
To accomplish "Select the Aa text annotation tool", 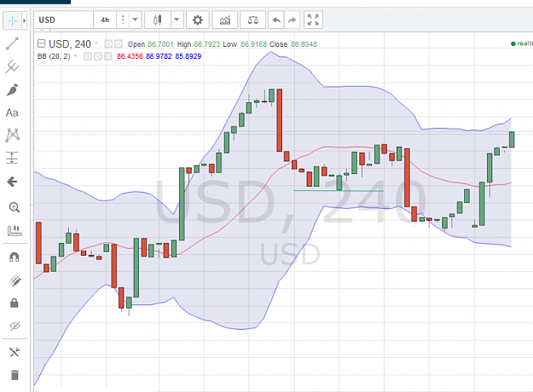I will (x=12, y=112).
